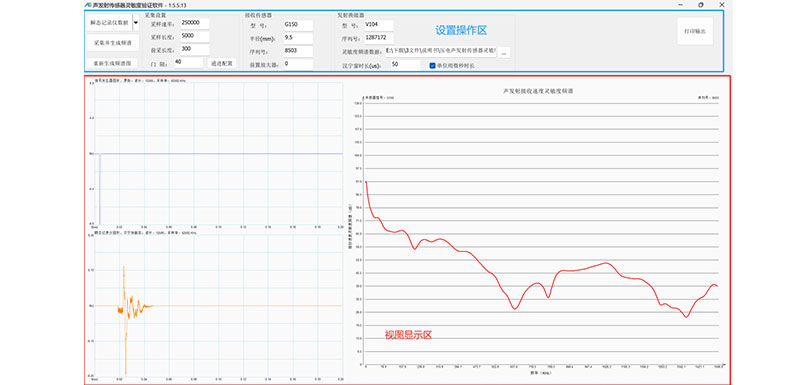Screen dimensions: 800x385
Task: Edit the sampling rate field showing 250000
Action: point(194,23)
